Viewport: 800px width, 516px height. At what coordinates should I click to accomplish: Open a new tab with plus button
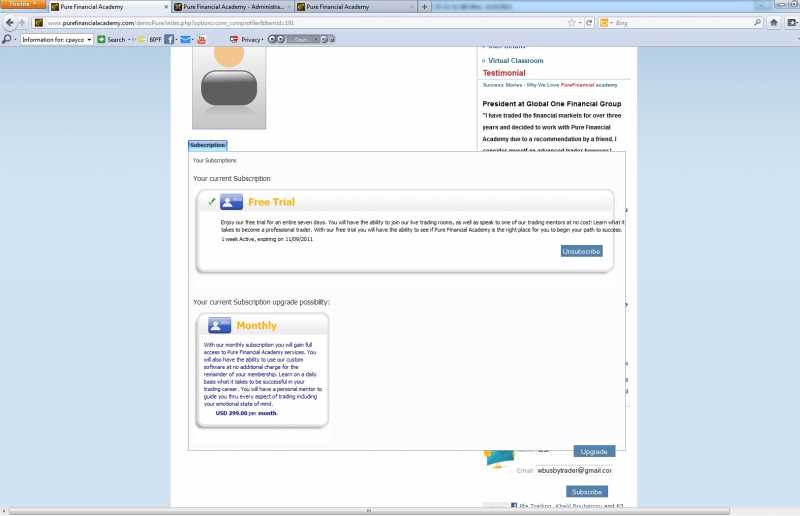424,7
